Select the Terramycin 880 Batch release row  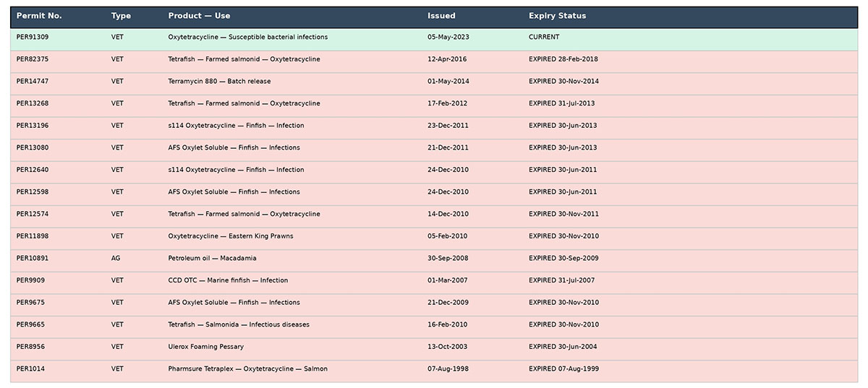[434, 82]
